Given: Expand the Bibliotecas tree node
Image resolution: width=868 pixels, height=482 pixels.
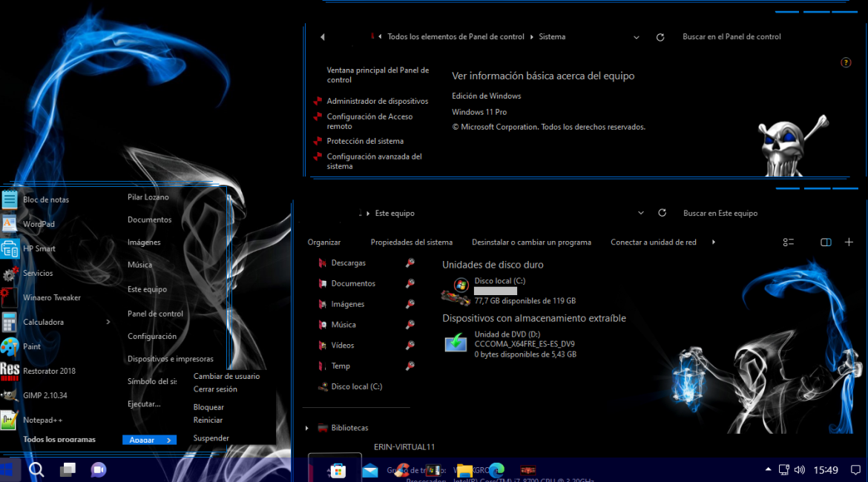Looking at the screenshot, I should pyautogui.click(x=307, y=428).
